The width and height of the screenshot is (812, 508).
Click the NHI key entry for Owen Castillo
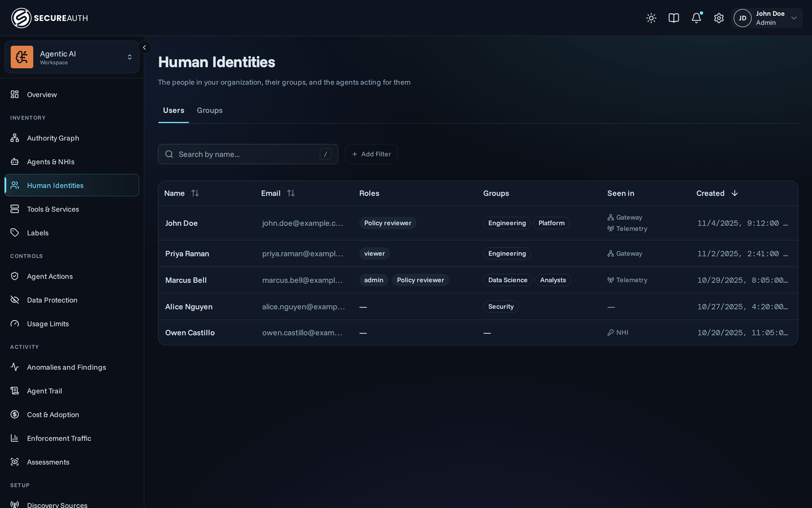[618, 332]
